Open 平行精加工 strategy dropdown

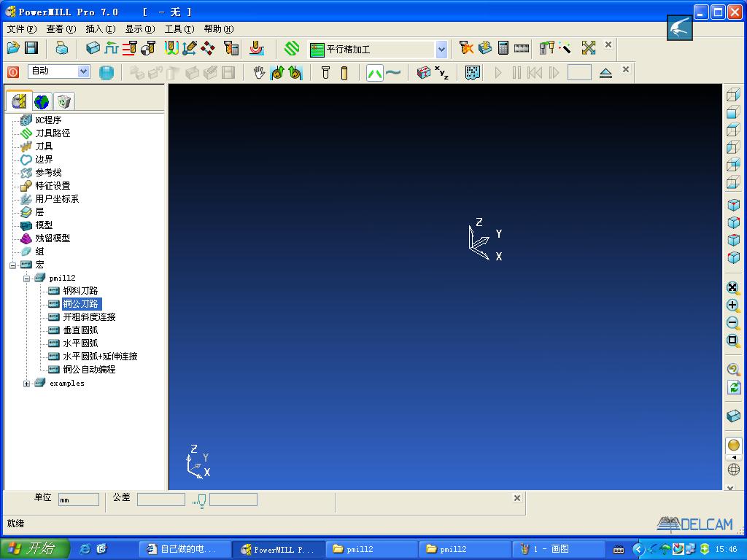click(x=441, y=49)
